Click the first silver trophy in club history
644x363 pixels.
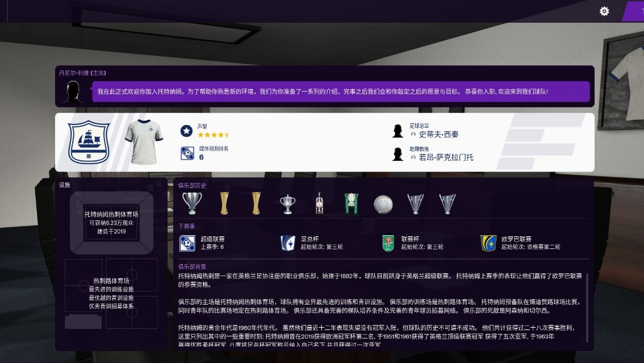click(x=191, y=203)
